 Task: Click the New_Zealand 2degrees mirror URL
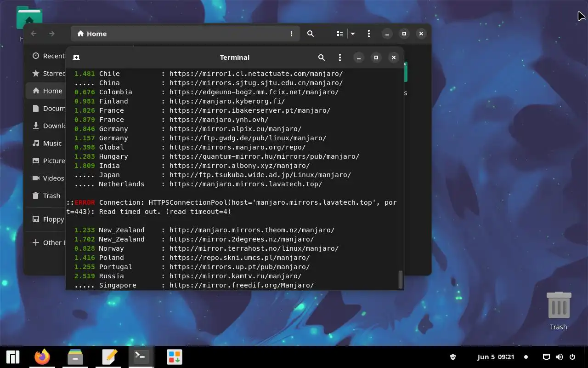pyautogui.click(x=242, y=239)
